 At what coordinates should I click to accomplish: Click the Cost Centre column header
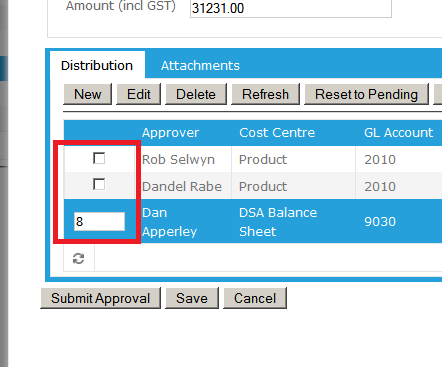point(277,133)
